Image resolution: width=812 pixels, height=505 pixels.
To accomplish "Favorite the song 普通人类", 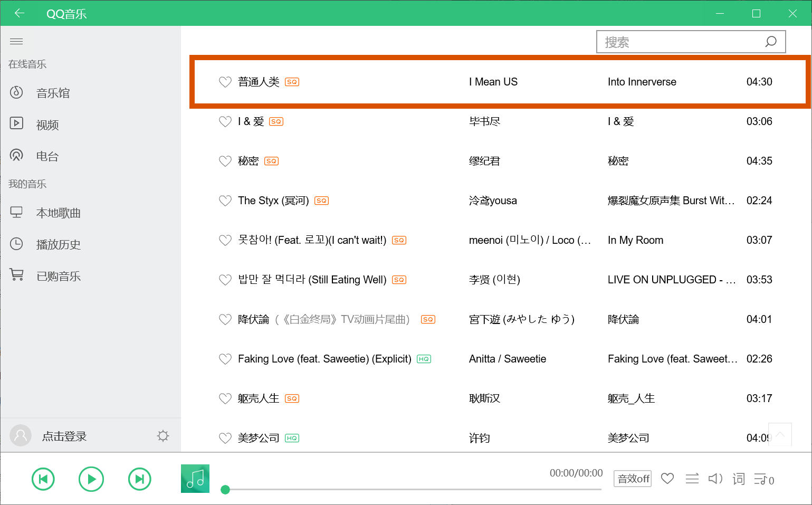I will (x=225, y=82).
